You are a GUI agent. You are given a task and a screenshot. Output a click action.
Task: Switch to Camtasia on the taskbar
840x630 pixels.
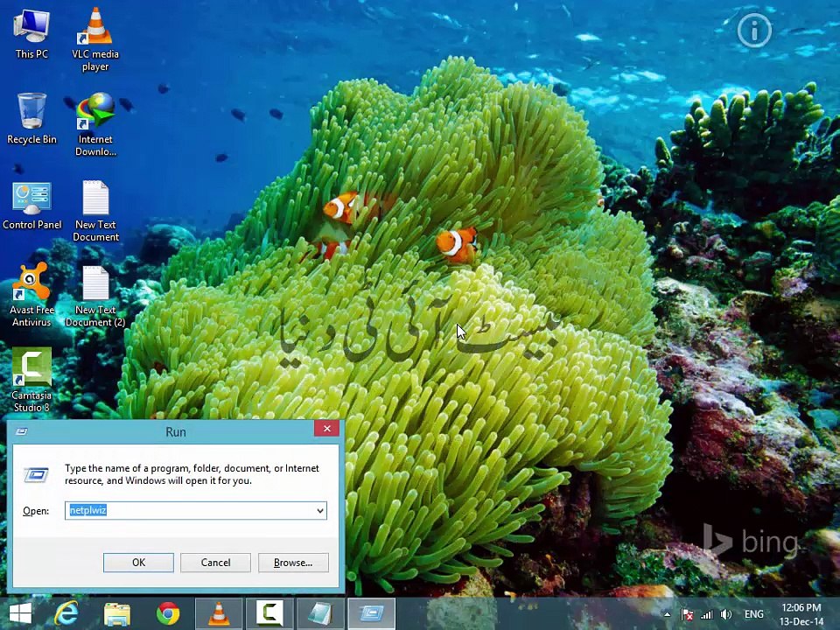point(269,614)
